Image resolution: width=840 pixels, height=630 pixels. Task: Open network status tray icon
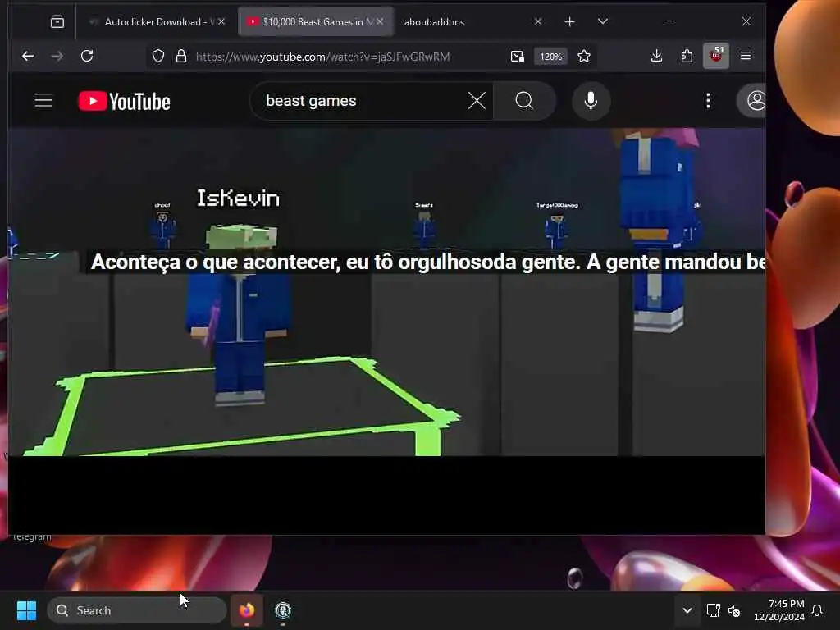[x=713, y=610]
